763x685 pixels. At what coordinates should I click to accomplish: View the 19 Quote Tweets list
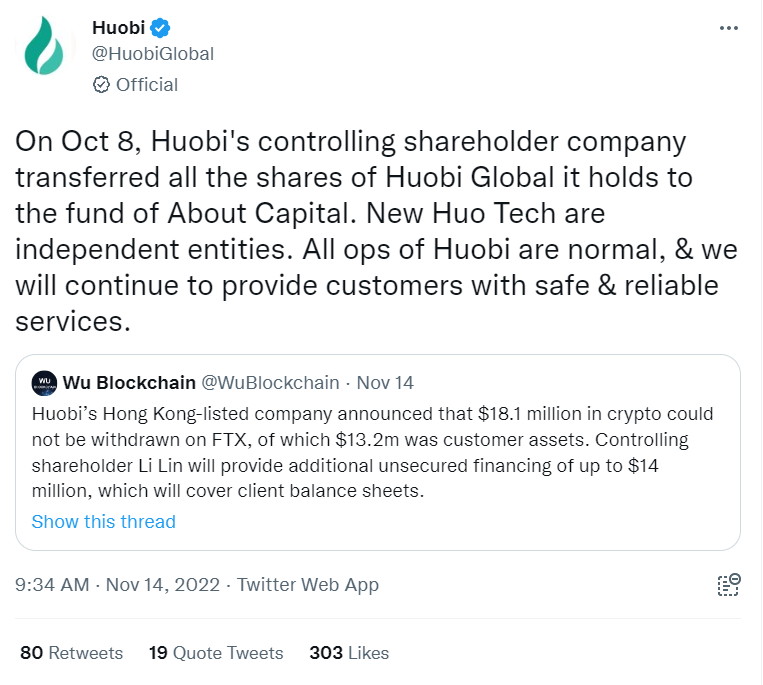216,653
